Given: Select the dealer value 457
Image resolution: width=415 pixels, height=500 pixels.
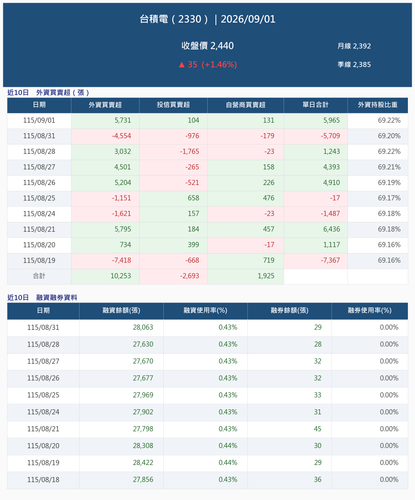Looking at the screenshot, I should 268,229.
